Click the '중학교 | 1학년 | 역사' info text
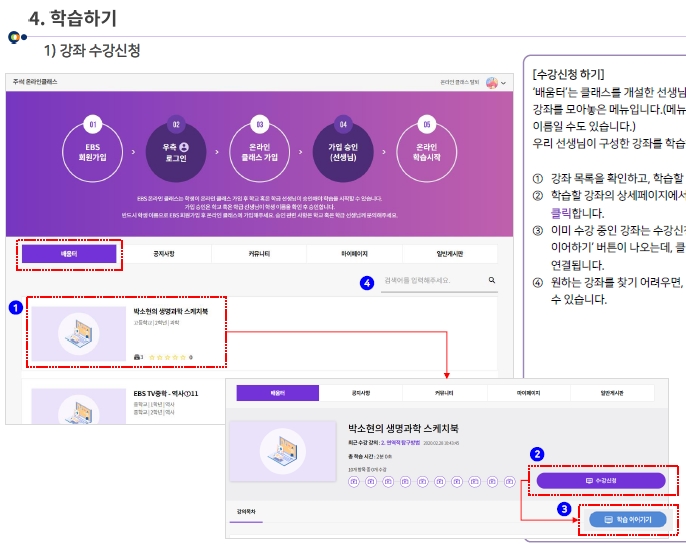The image size is (686, 545). tap(154, 405)
